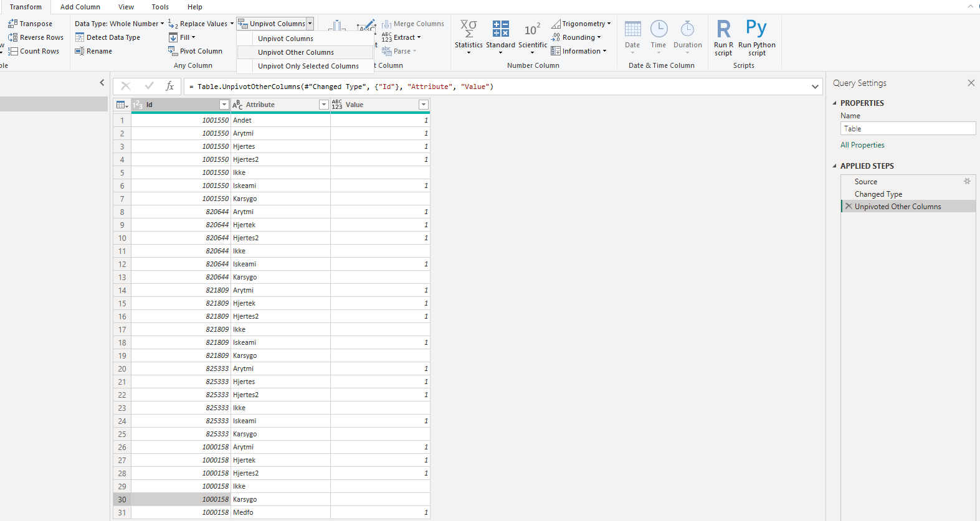Screen dimensions: 980x521
Task: Open the Value column filter dropdown
Action: (x=424, y=105)
